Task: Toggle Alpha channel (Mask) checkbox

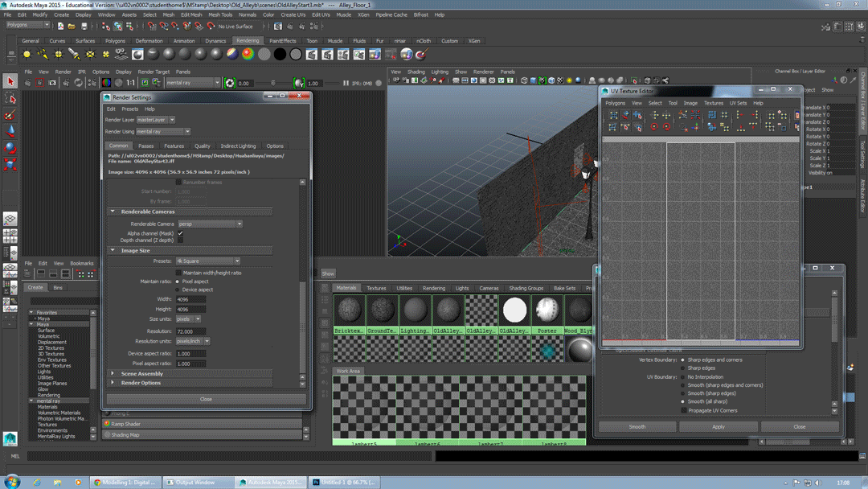Action: (181, 233)
